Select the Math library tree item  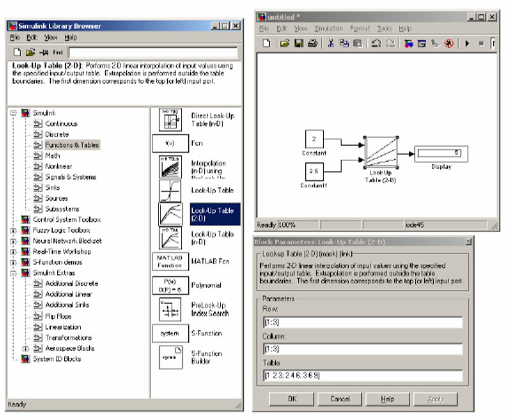(53, 155)
